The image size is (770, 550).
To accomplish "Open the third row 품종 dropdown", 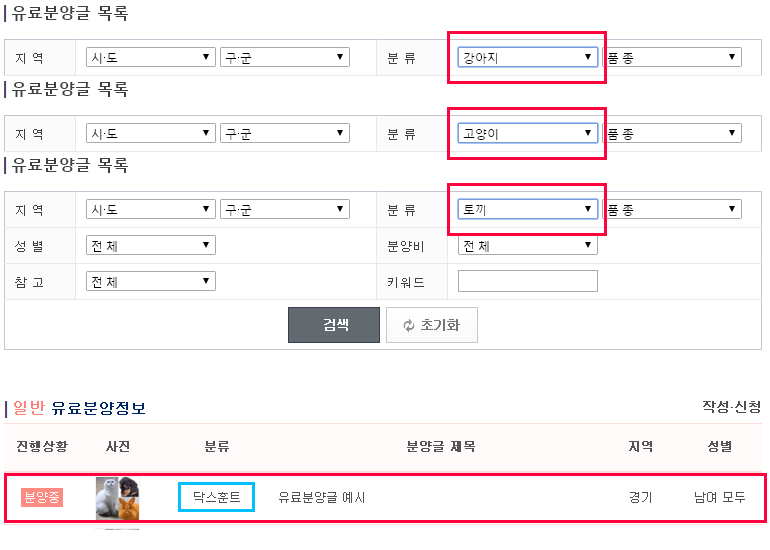I will pos(672,209).
